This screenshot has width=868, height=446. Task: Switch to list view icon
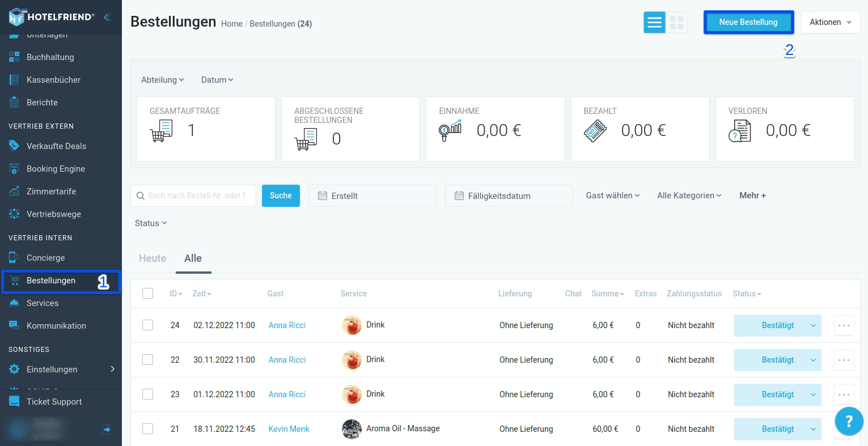click(654, 23)
